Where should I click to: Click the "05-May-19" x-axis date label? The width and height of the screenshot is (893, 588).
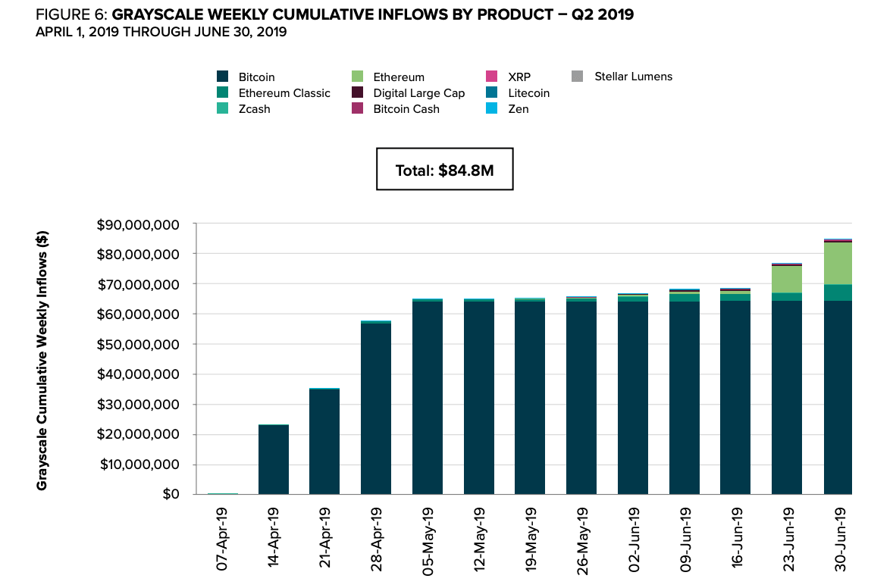click(x=427, y=541)
